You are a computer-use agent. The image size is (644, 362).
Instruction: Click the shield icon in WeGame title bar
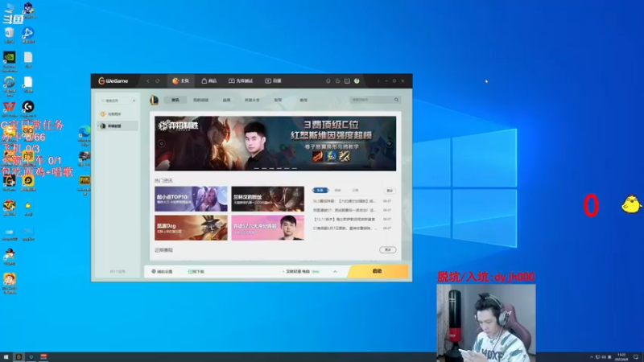(x=328, y=81)
